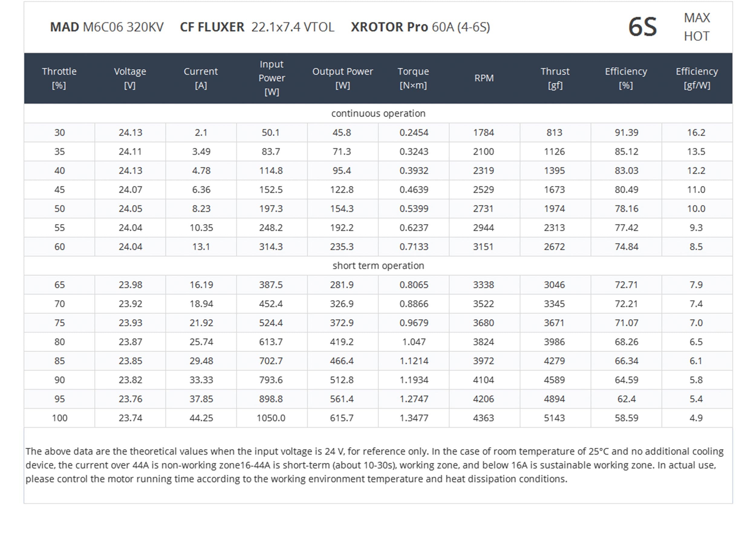Viewport: 756px width, 547px height.
Task: Click the 1050.0 input power cell
Action: point(271,418)
